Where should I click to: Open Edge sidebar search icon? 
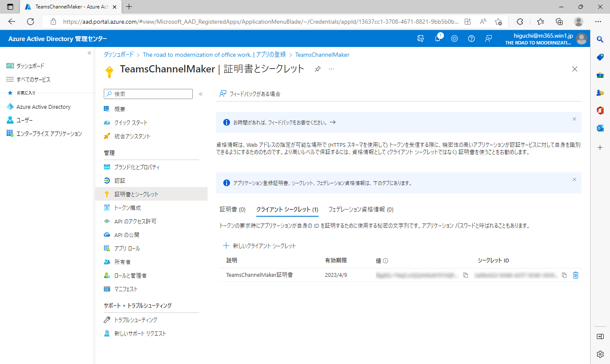click(600, 39)
